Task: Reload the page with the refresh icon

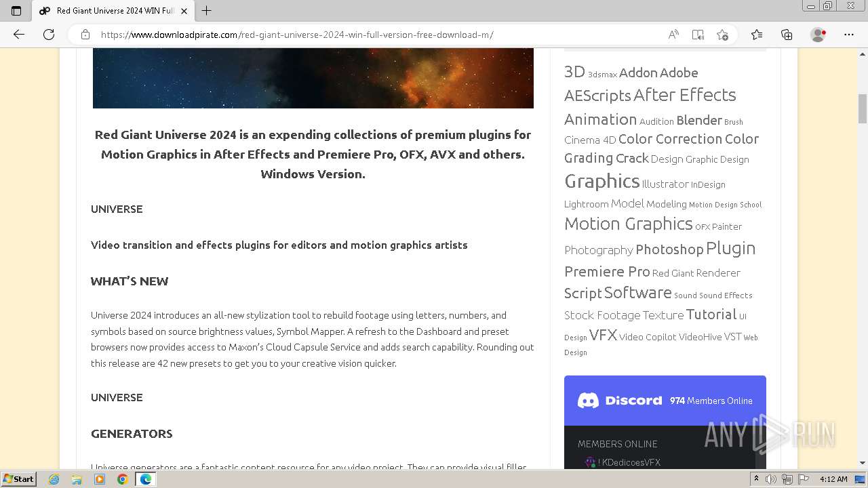Action: click(49, 35)
